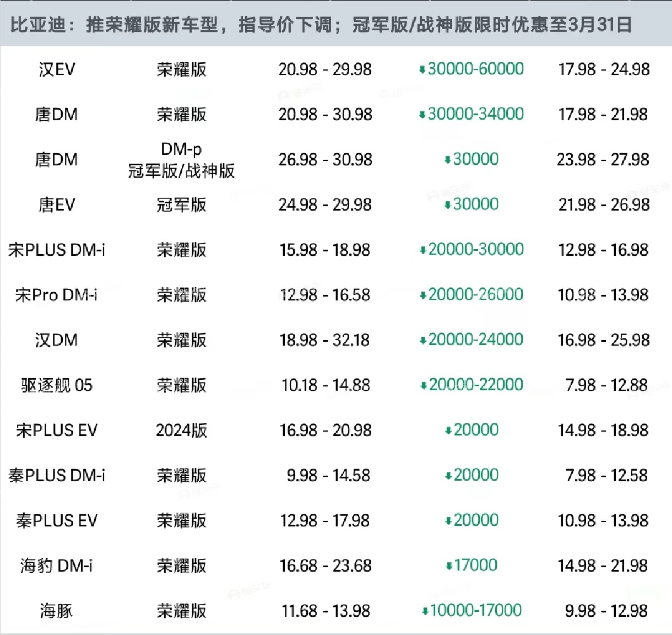
Task: Select the price range 12.98 - 16.58
Action: [x=325, y=295]
